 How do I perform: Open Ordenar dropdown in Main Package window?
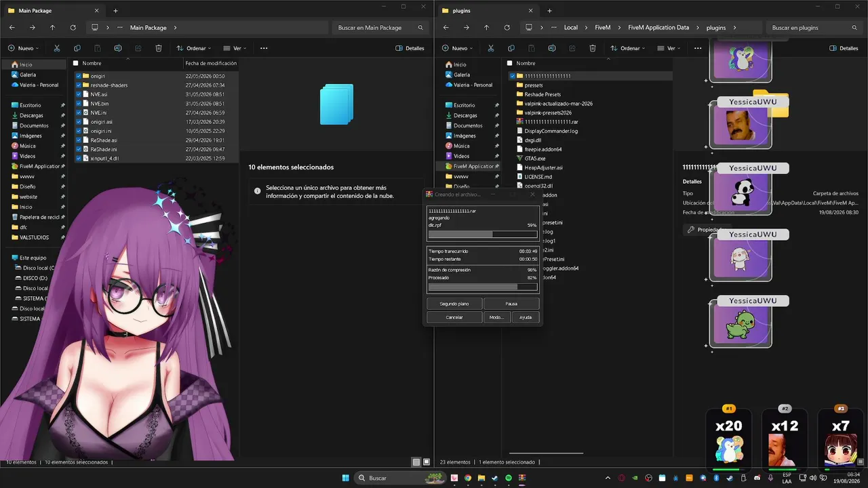coord(193,48)
